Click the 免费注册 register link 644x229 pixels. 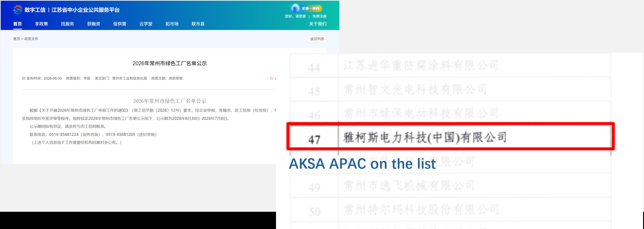(x=319, y=16)
